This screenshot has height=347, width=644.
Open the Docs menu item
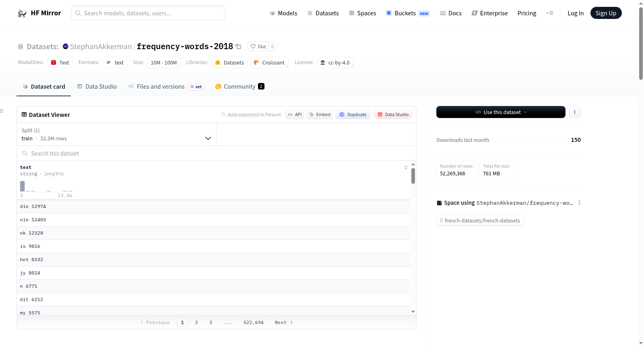coord(451,13)
